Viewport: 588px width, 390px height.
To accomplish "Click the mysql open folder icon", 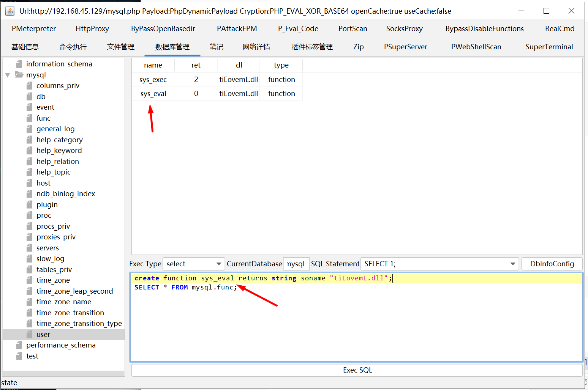I will coord(19,75).
